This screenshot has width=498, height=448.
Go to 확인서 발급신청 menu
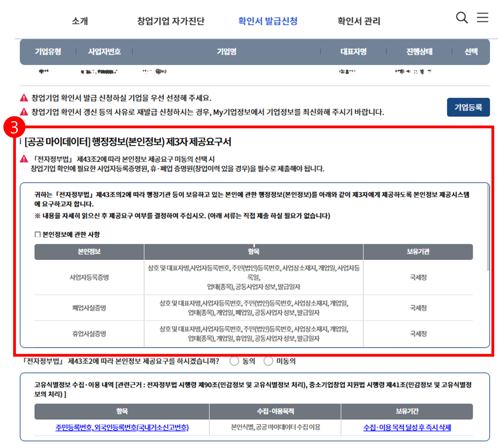(268, 21)
